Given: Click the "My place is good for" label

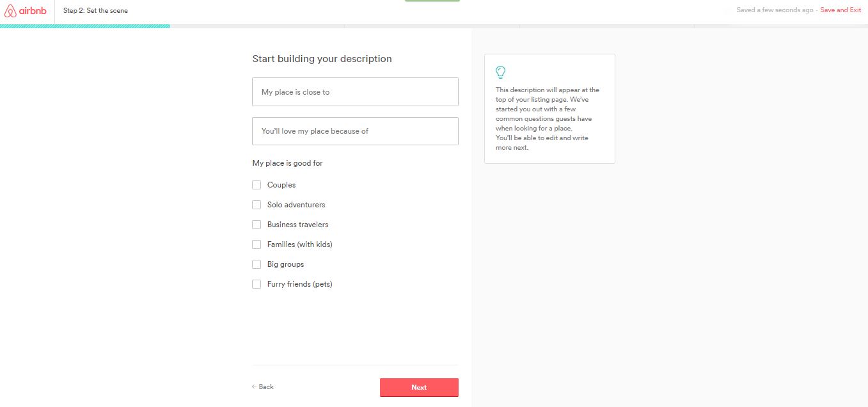Looking at the screenshot, I should (287, 163).
